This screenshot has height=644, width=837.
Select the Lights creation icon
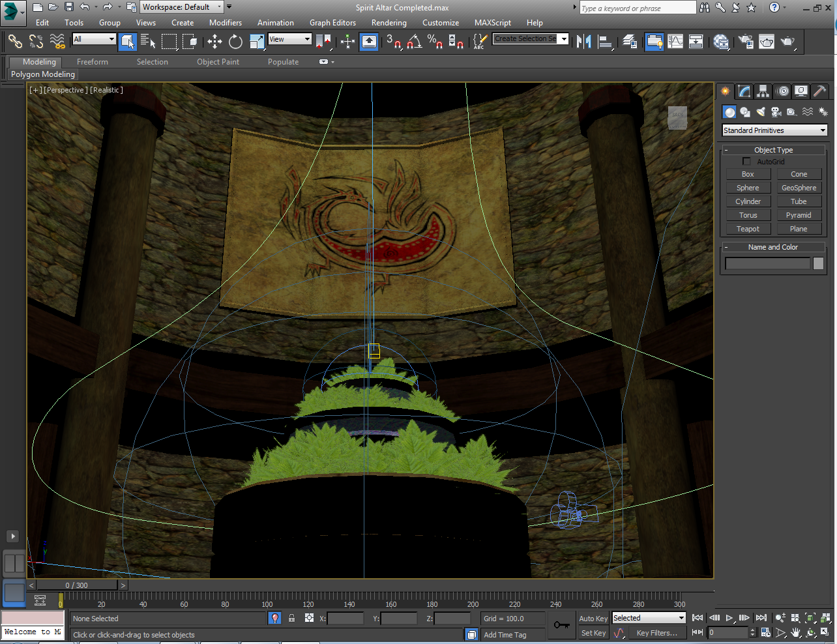tap(760, 111)
